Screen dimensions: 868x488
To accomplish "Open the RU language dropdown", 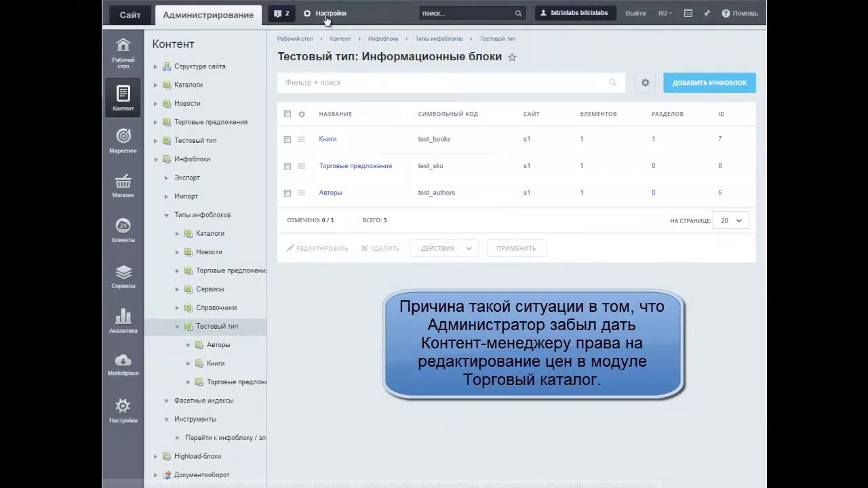I will coord(665,13).
